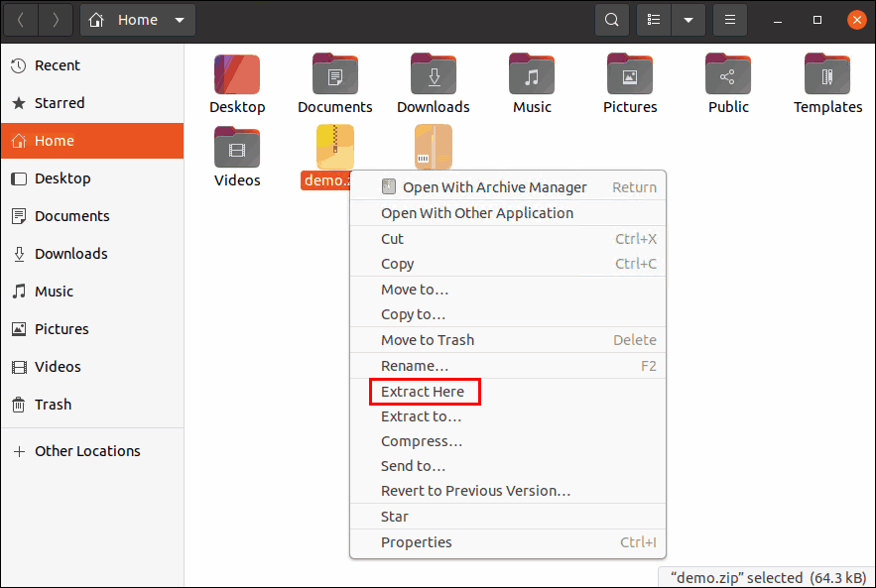Select the Music folder icon in the grid

(532, 74)
